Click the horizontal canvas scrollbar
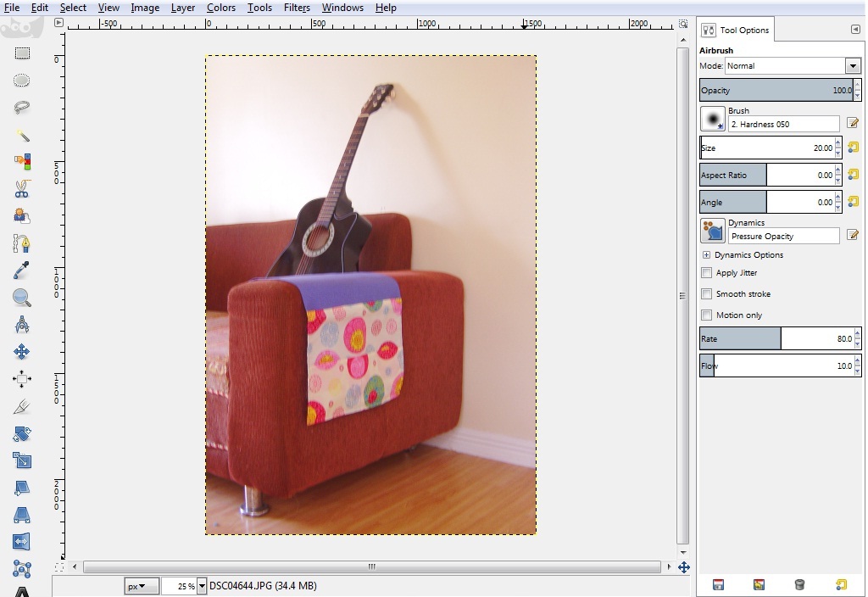This screenshot has width=868, height=597. 371,566
